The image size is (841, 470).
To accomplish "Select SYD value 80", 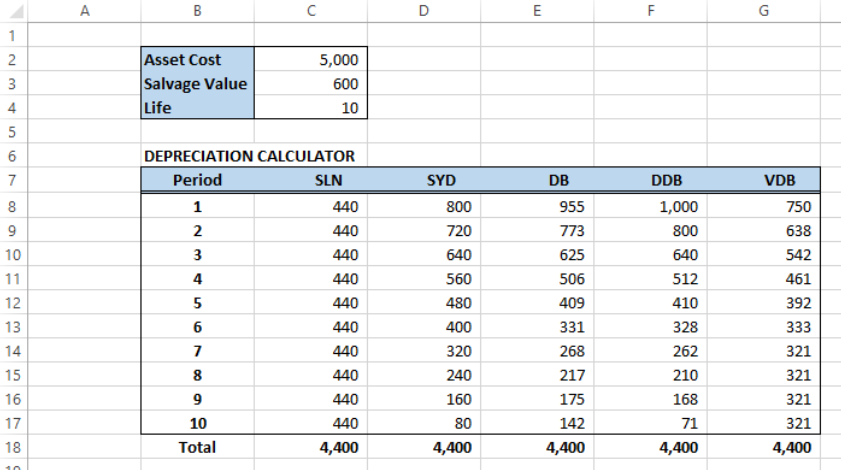I will (424, 423).
